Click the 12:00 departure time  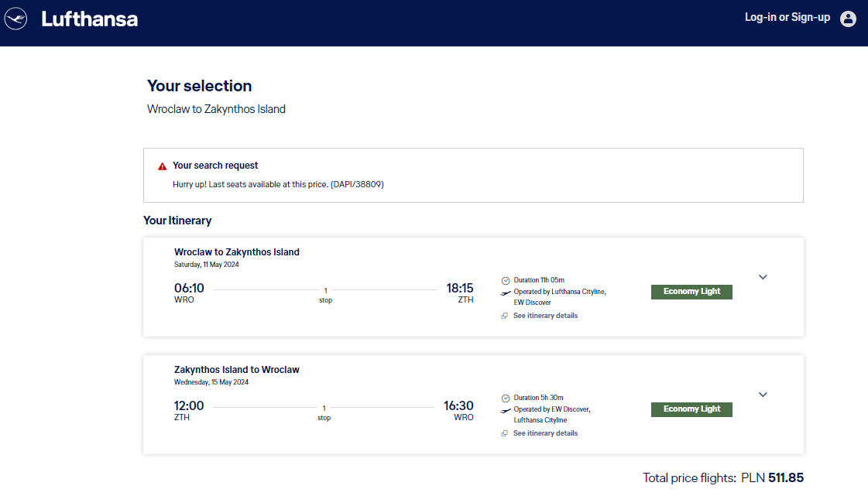189,406
